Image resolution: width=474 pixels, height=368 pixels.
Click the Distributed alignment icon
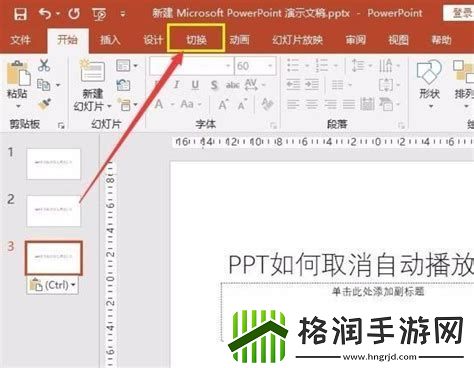(367, 105)
